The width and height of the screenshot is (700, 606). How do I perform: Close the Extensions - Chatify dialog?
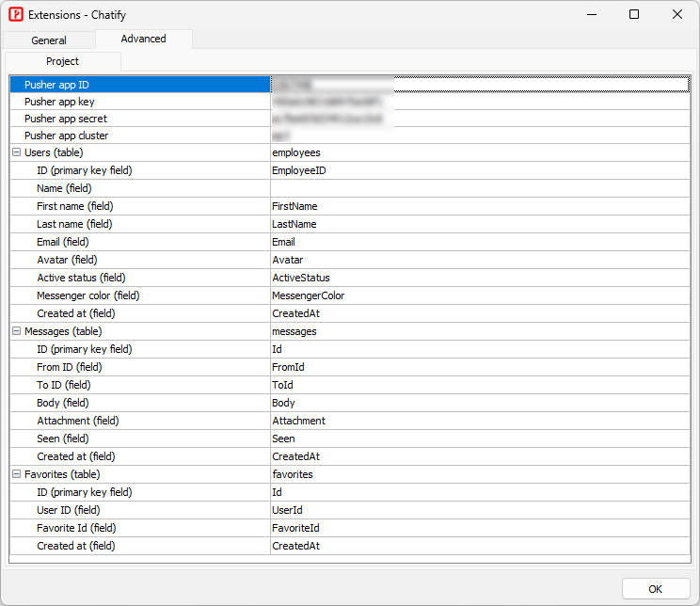pyautogui.click(x=676, y=14)
